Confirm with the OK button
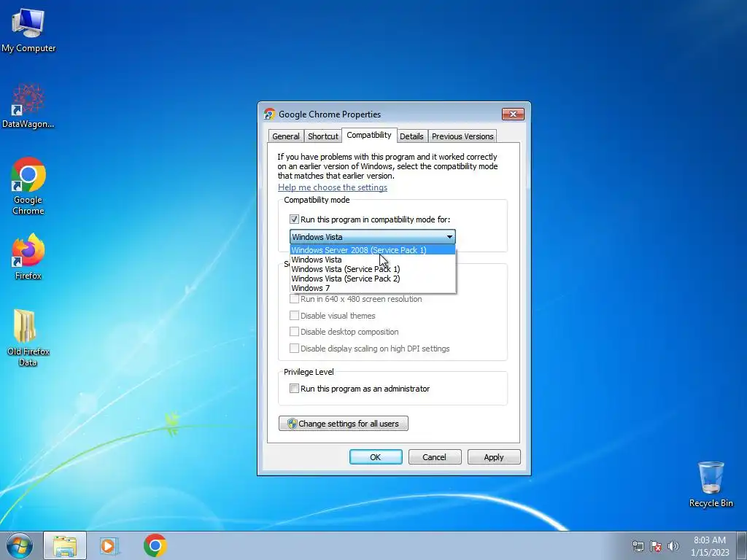This screenshot has height=560, width=747. tap(376, 457)
